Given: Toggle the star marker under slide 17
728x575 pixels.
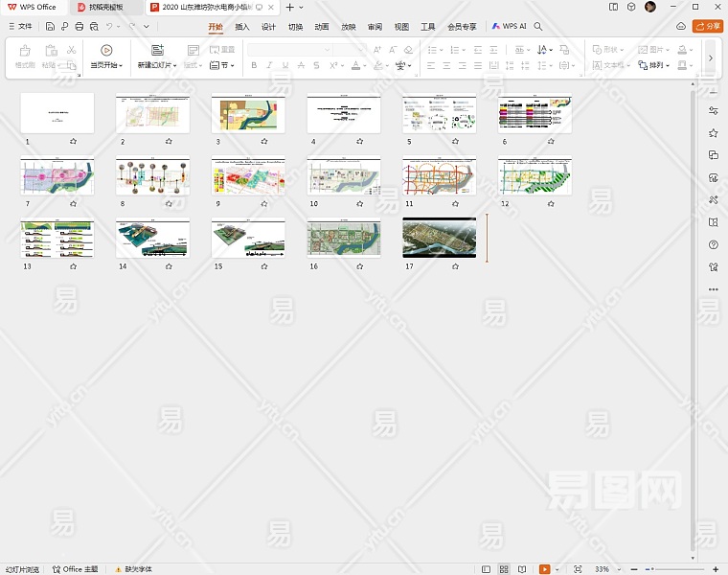Looking at the screenshot, I should click(x=455, y=266).
